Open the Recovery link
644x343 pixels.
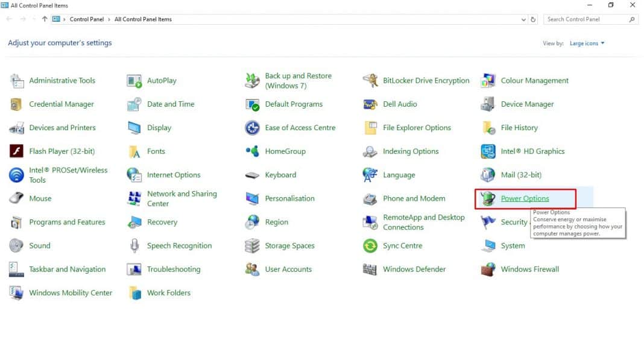(x=162, y=222)
